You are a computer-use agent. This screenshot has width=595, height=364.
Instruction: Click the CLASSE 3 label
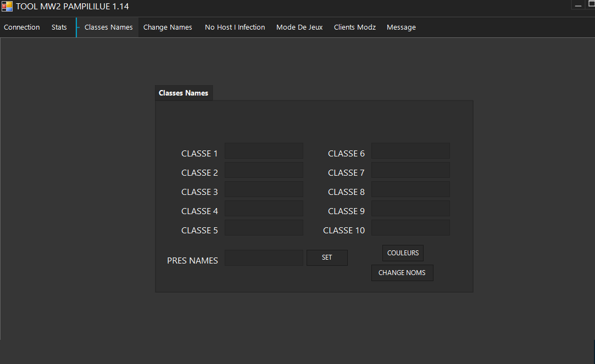pos(199,192)
